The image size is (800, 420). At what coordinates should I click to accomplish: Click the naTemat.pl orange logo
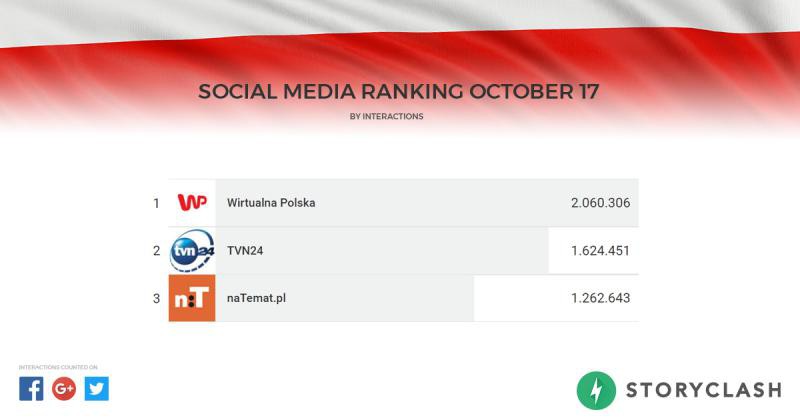(x=192, y=298)
